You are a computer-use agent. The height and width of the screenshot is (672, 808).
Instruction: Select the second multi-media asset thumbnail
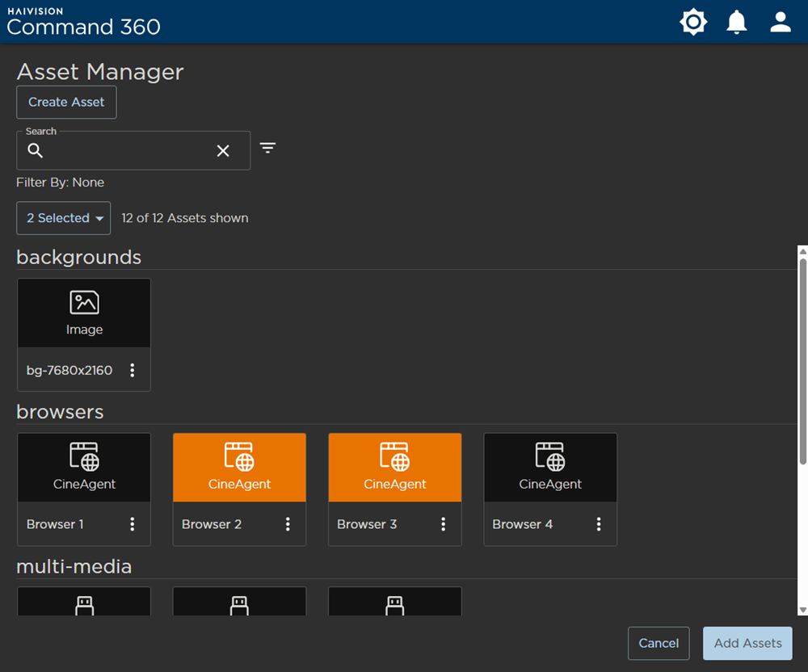240,602
